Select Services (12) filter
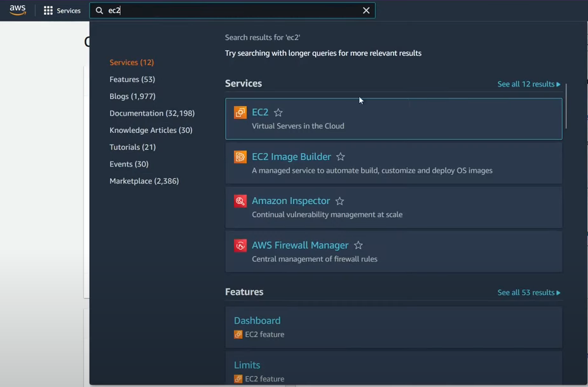 [132, 62]
